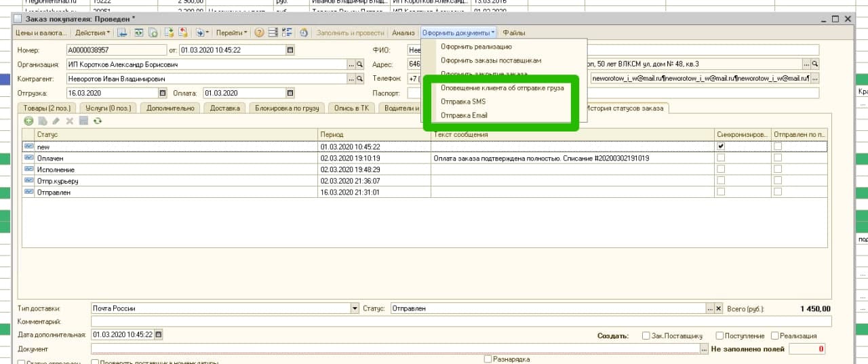Image resolution: width=868 pixels, height=364 pixels.
Task: Click the Анализ button
Action: [403, 33]
